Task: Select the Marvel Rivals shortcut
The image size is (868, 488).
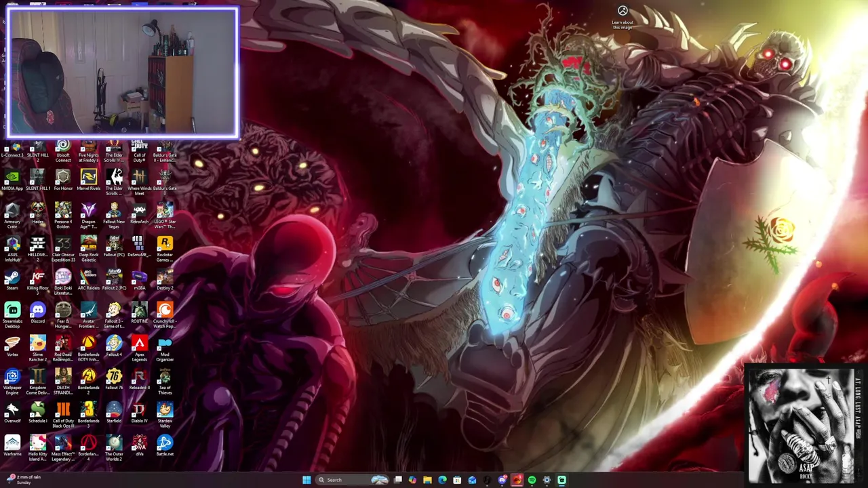Action: 88,180
